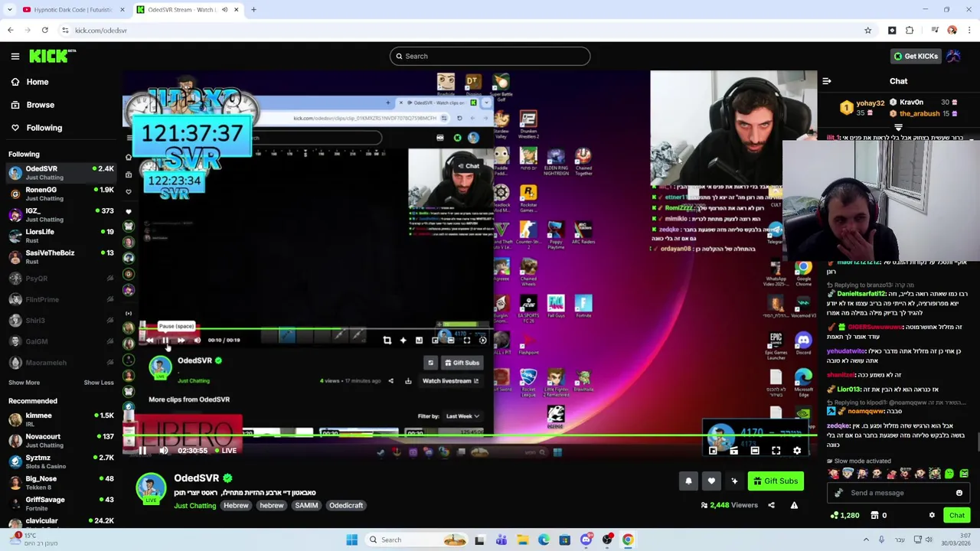Image resolution: width=980 pixels, height=551 pixels.
Task: Open browser extensions puzzle icon
Action: click(910, 31)
